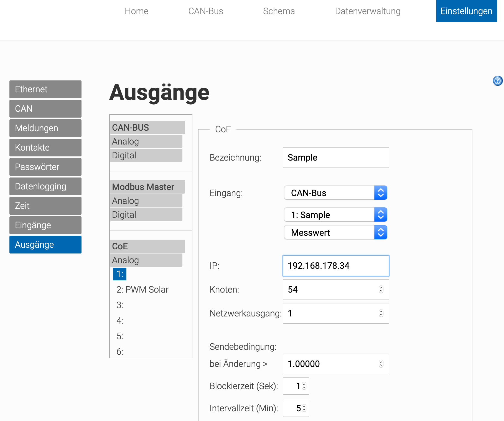Click the blue help question mark icon
This screenshot has height=421, width=504.
click(x=497, y=81)
